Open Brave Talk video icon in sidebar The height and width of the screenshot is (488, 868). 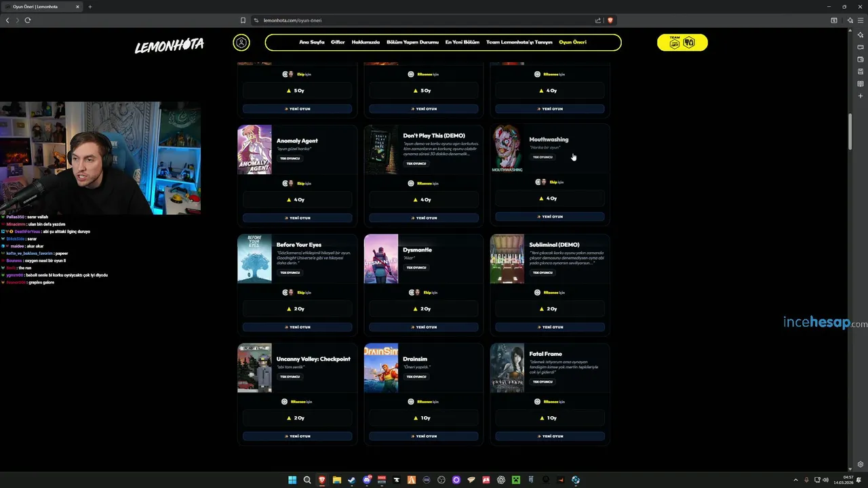point(861,47)
